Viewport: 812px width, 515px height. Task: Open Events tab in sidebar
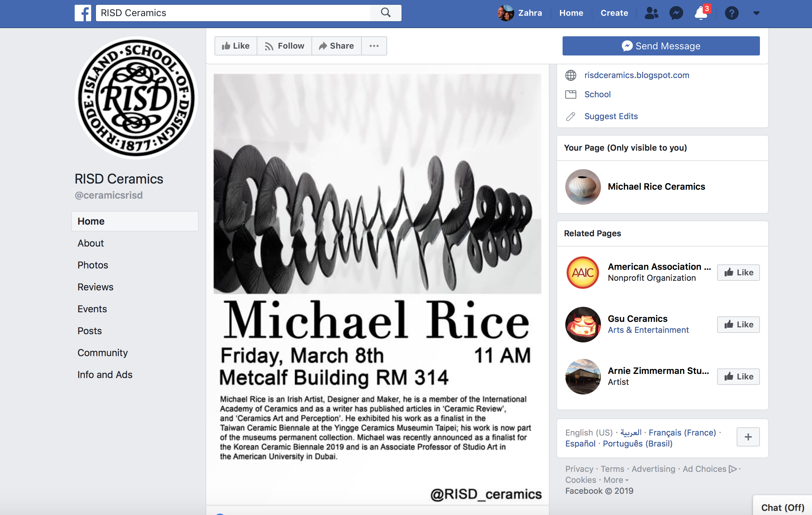click(92, 309)
